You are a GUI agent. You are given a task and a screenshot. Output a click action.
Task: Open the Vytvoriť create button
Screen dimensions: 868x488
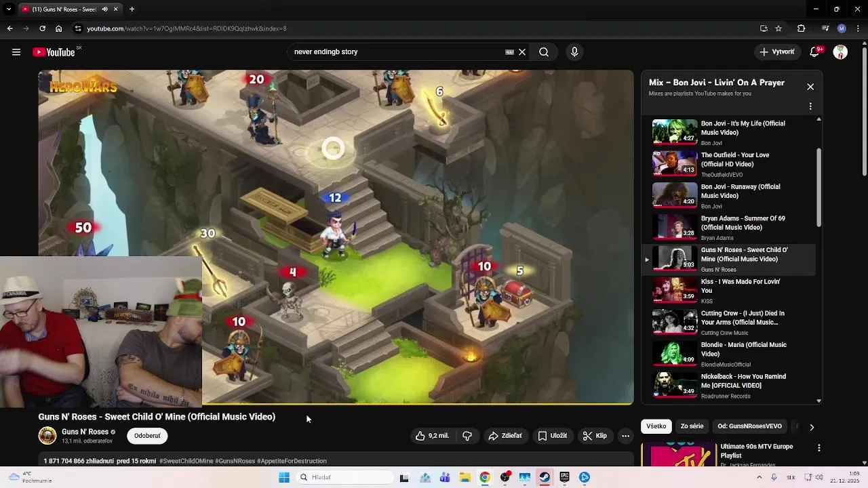(x=777, y=52)
